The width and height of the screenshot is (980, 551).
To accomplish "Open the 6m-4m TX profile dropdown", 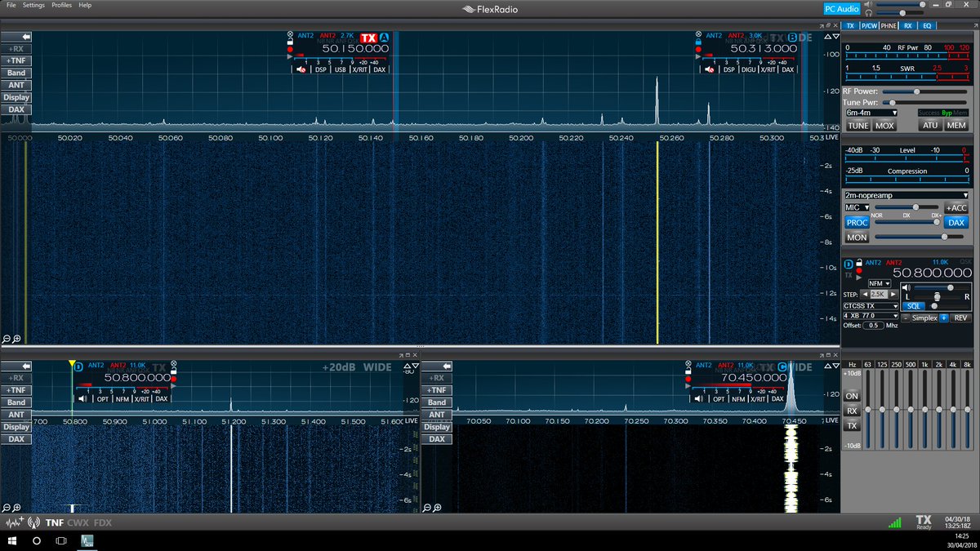I will point(871,113).
